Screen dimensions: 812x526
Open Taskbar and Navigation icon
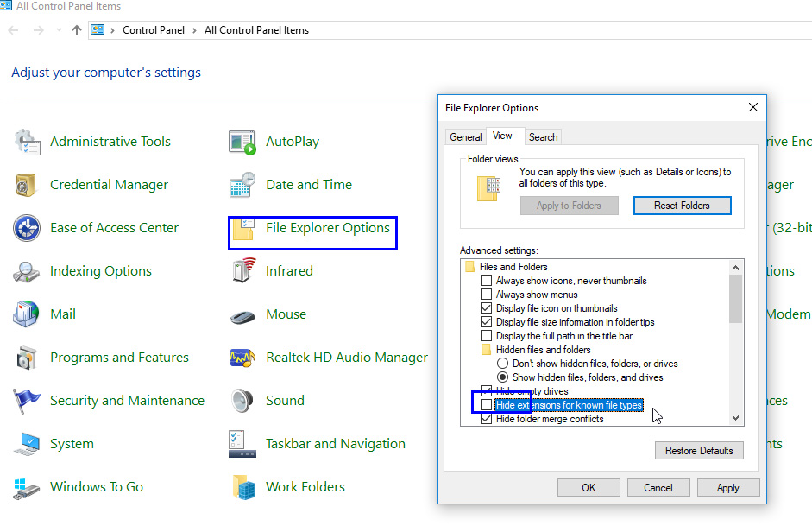pos(242,444)
